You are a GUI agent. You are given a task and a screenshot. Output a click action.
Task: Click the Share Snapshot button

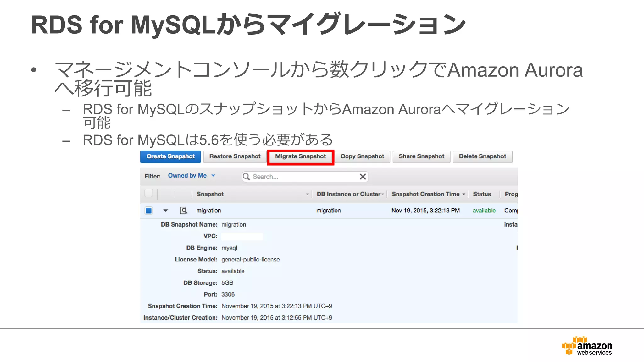[421, 156]
